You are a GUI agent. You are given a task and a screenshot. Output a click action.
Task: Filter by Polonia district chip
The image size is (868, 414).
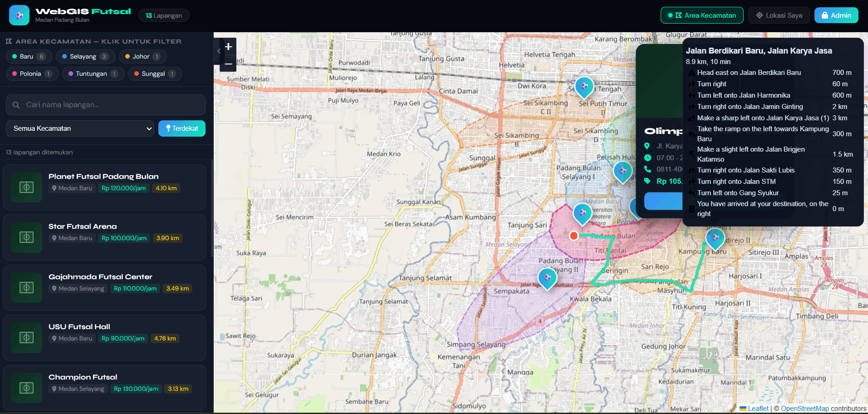[x=32, y=74]
